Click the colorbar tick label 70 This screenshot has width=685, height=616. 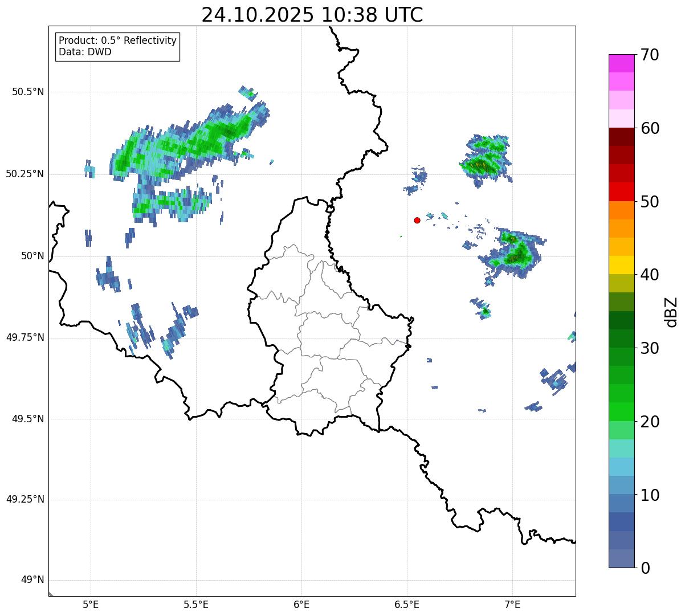(x=650, y=55)
